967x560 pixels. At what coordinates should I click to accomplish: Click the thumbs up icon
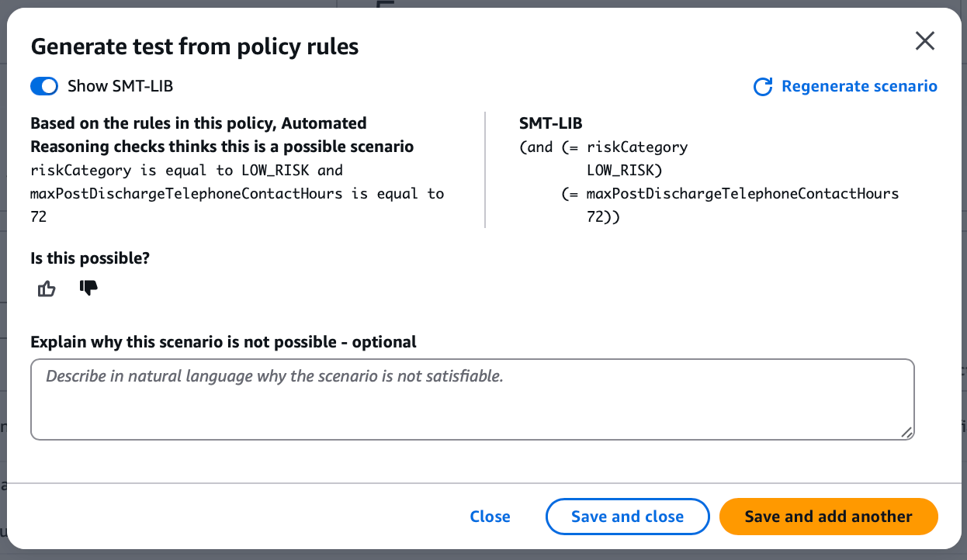(x=47, y=289)
